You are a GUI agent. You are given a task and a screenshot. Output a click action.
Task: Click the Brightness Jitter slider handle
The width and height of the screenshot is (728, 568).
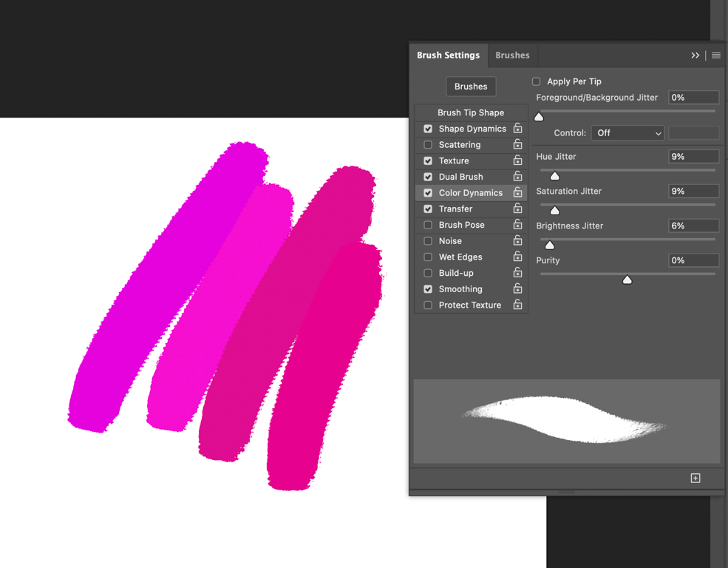(549, 245)
